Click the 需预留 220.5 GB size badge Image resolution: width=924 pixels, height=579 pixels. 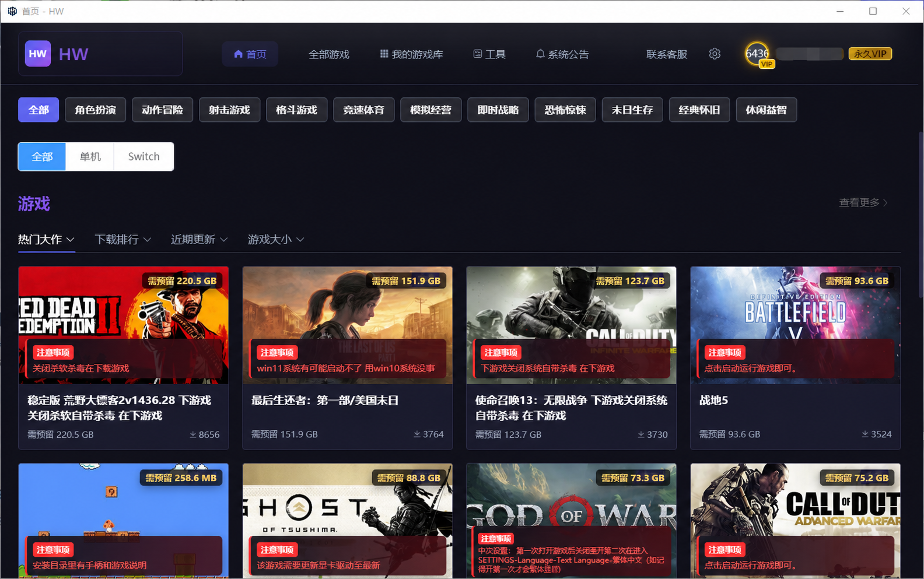coord(182,281)
